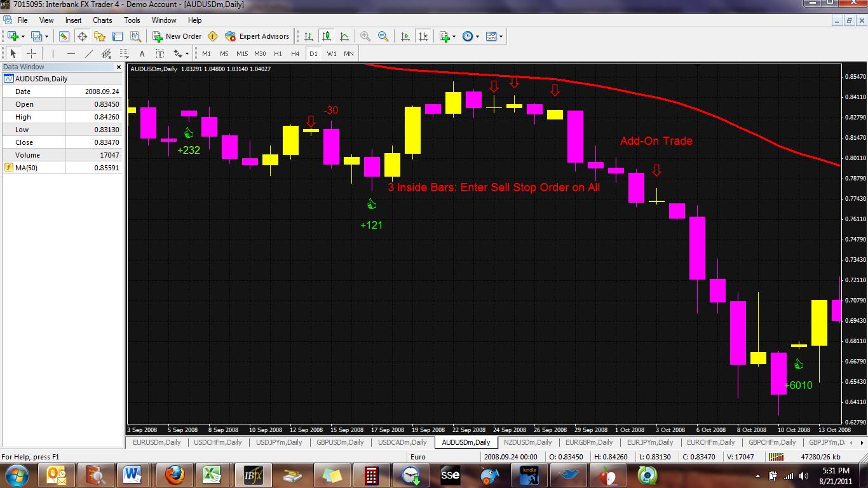The width and height of the screenshot is (868, 488).
Task: Switch chart to Candlesticks style
Action: pos(327,36)
